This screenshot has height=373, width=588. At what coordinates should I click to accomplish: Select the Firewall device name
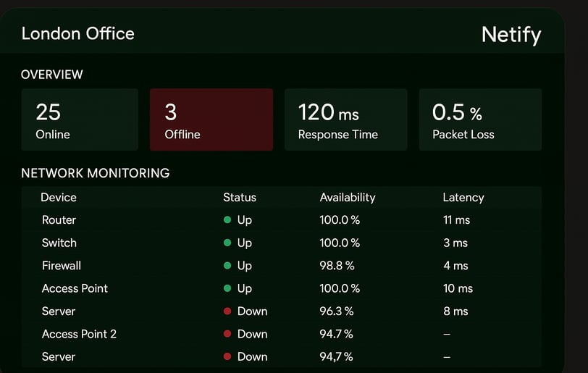(62, 266)
